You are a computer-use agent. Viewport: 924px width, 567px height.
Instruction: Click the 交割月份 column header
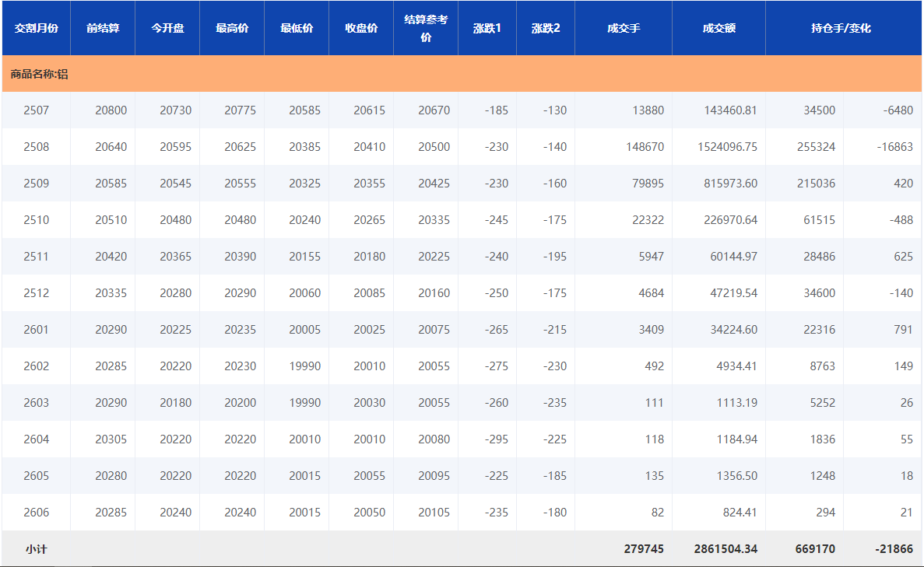(36, 28)
